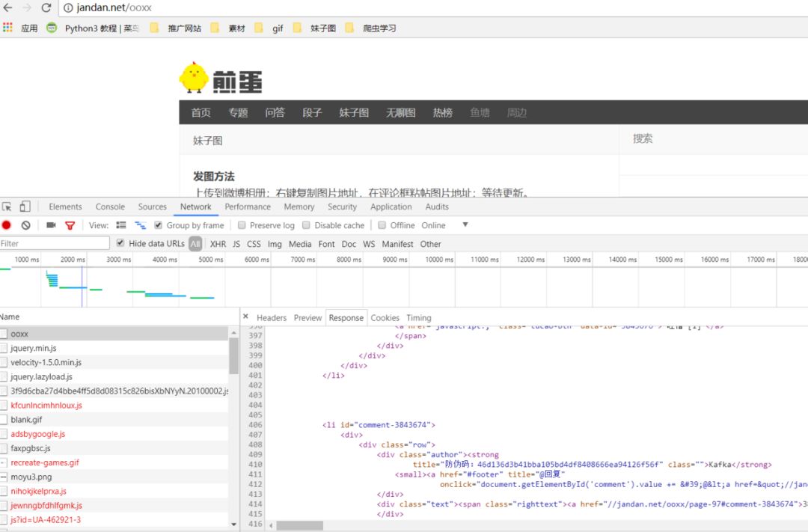
Task: Filter requests by Media
Action: click(300, 244)
